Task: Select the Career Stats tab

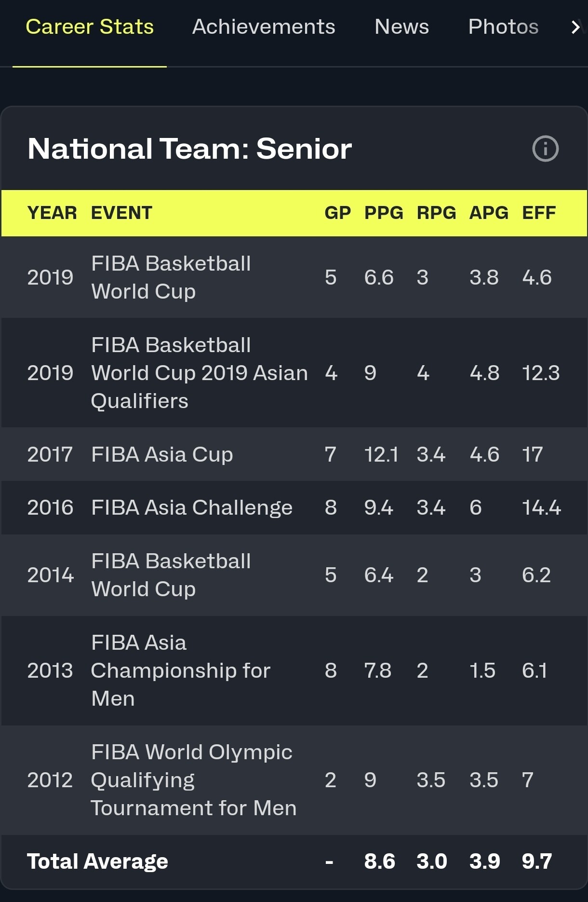Action: point(90,27)
